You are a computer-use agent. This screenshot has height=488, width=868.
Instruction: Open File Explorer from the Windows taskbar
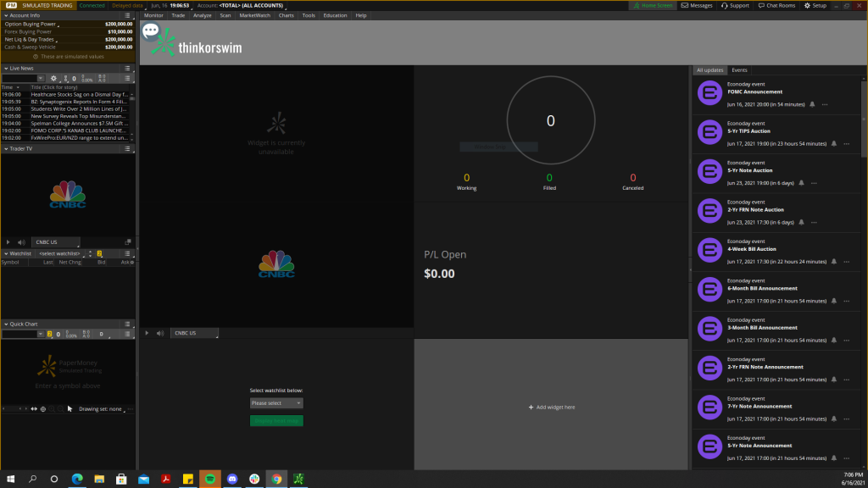pos(99,480)
